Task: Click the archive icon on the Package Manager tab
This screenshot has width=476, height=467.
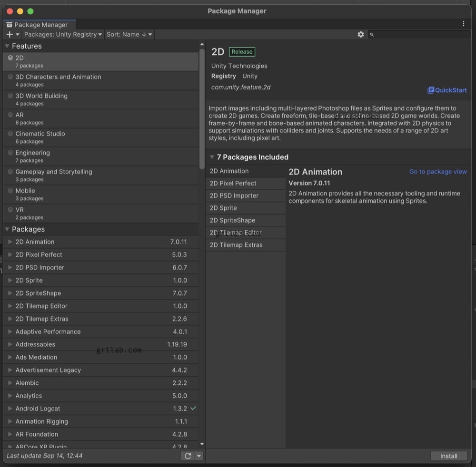Action: (x=9, y=24)
